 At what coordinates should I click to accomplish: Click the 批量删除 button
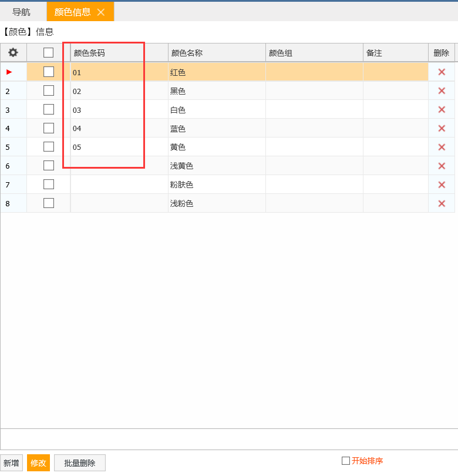point(80,463)
